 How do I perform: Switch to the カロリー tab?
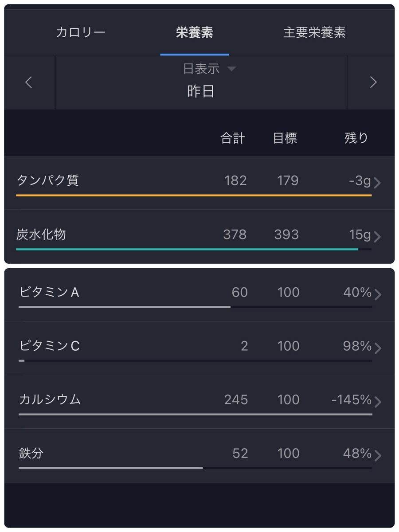[x=81, y=32]
